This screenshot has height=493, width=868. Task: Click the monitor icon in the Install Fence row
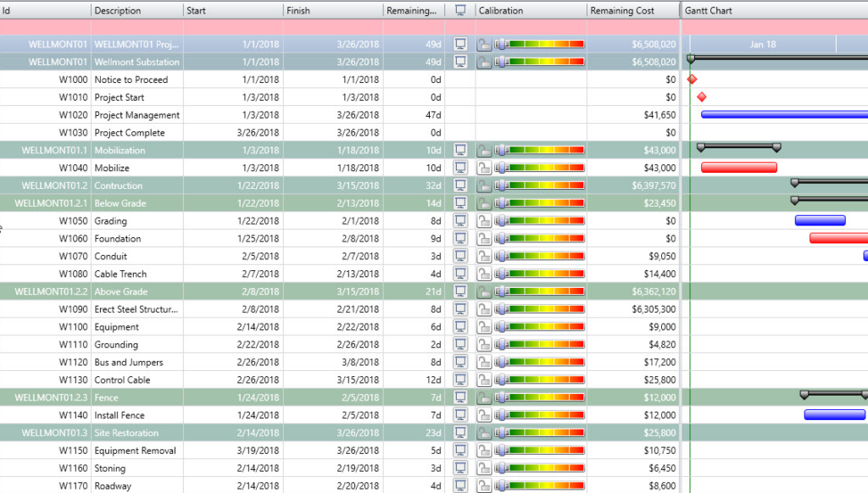click(x=461, y=415)
